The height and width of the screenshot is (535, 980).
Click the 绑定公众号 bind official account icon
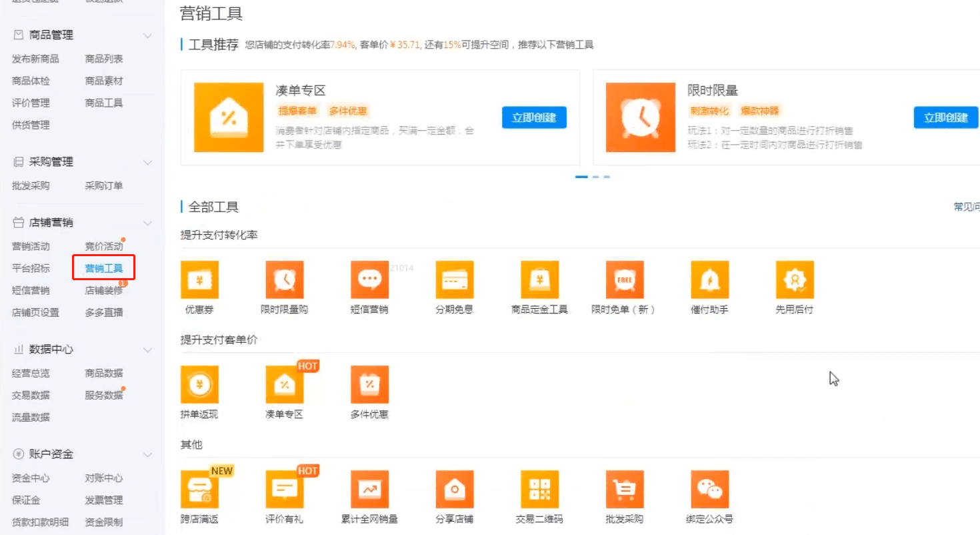click(709, 489)
